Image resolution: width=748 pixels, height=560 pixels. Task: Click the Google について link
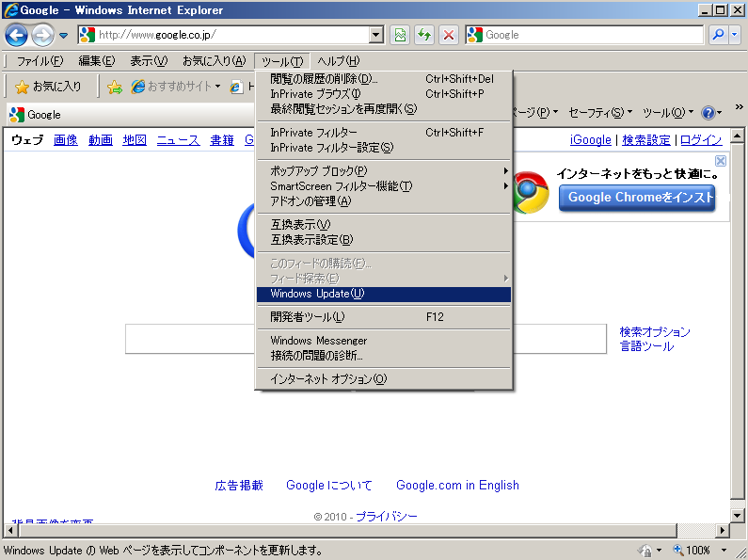click(329, 485)
